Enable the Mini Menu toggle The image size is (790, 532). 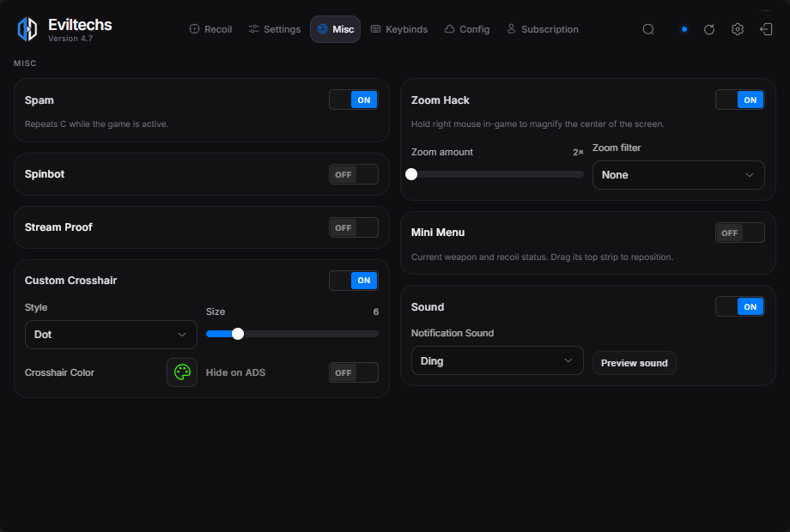click(740, 233)
